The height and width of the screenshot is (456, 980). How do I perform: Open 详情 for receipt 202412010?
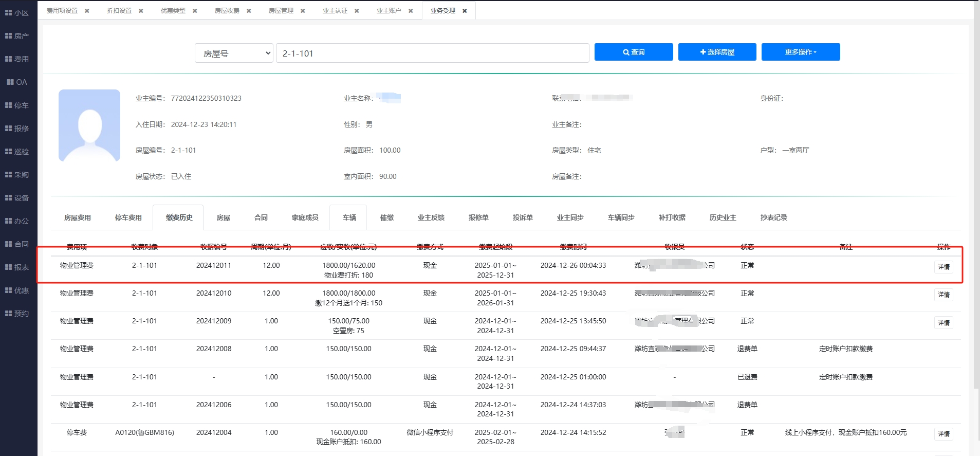944,295
